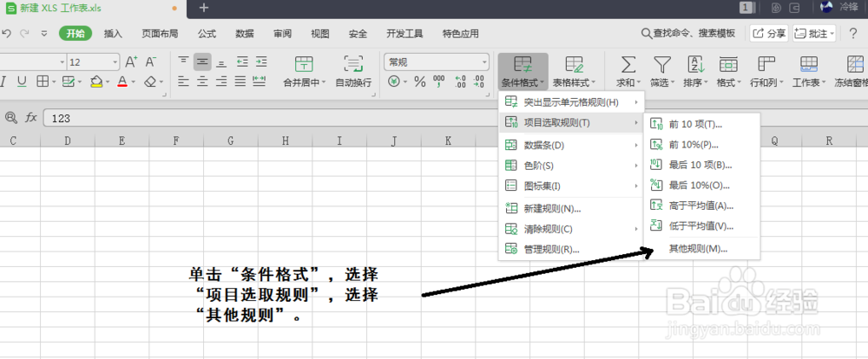Open the font name dropdown arrow
The image size is (868, 359).
62,62
